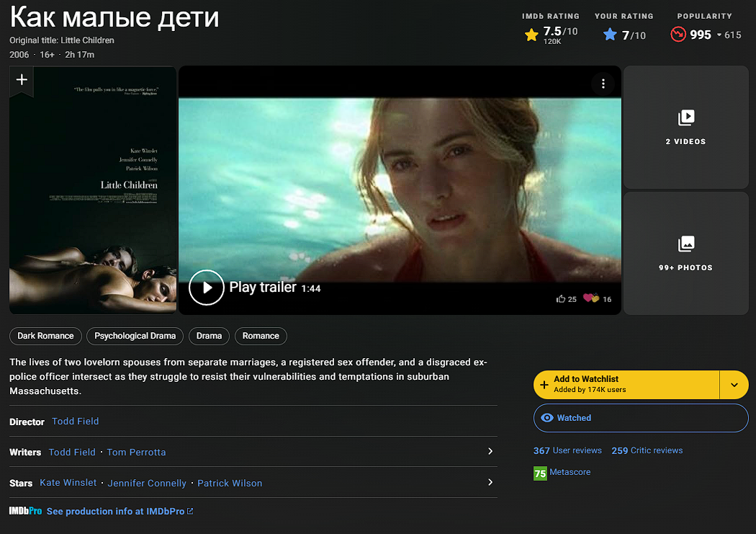Click the Director label
Viewport: 756px width, 534px height.
click(x=27, y=422)
